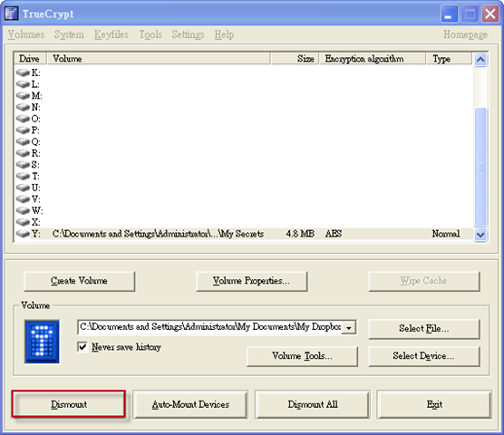Open the Keyfiles menu
504x435 pixels.
tap(111, 34)
